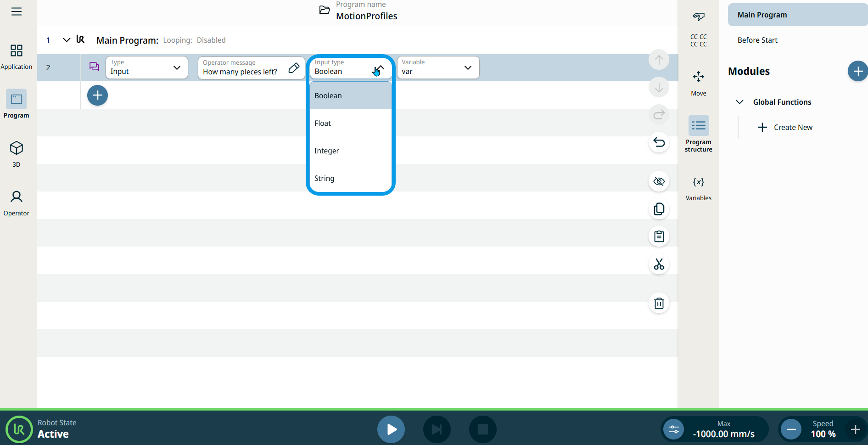The width and height of the screenshot is (868, 445).
Task: Decrease speed with the minus button
Action: (x=791, y=429)
